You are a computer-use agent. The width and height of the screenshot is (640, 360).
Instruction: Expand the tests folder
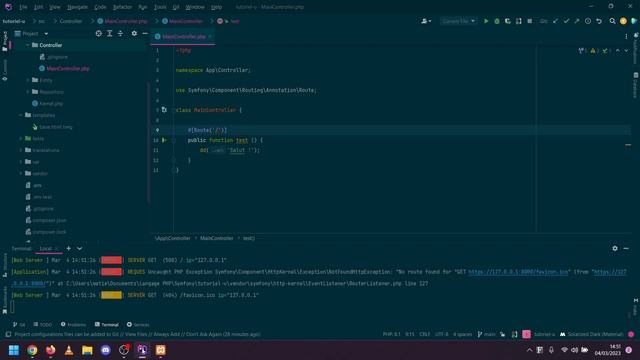click(21, 138)
